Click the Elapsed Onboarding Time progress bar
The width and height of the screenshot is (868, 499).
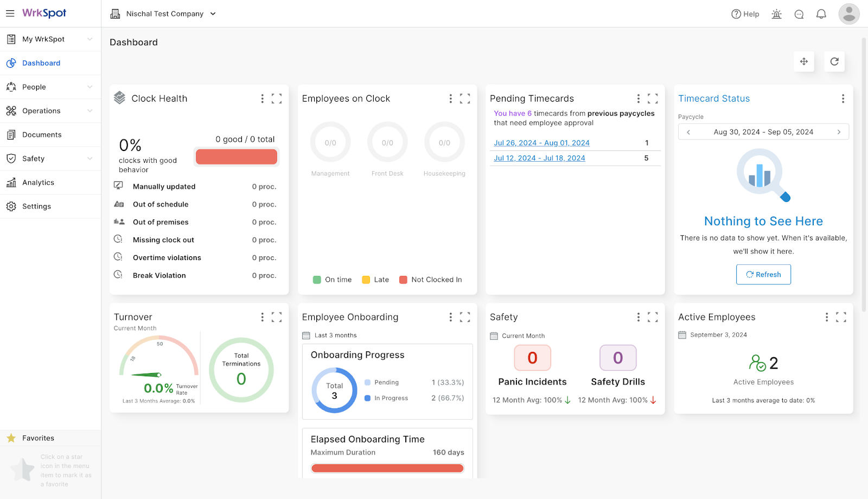pos(387,468)
